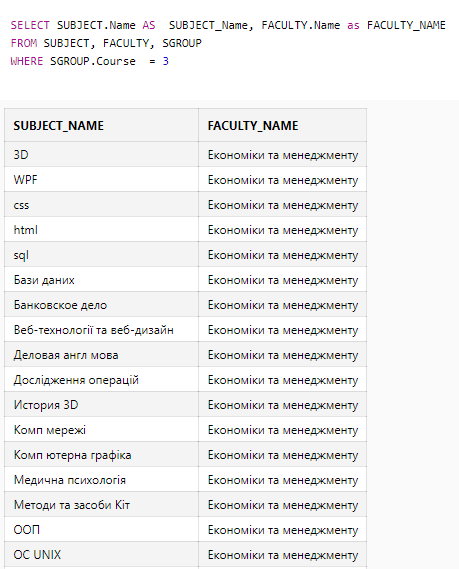Click the FACULTY_NAME column header

tap(283, 125)
